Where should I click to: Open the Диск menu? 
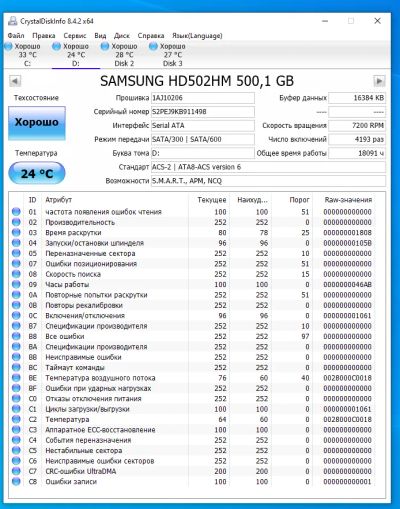pos(122,36)
